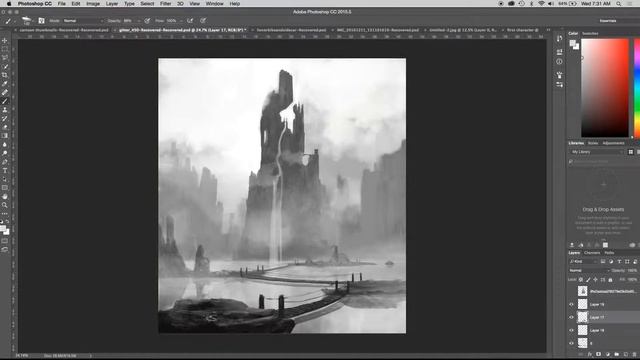Pick a color in the red color field
The image size is (640, 360).
coord(605,88)
